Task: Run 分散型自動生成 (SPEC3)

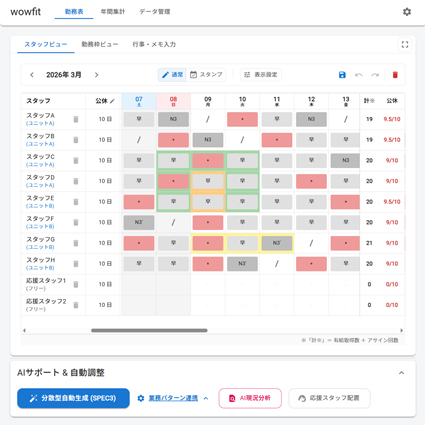Action: (73, 398)
